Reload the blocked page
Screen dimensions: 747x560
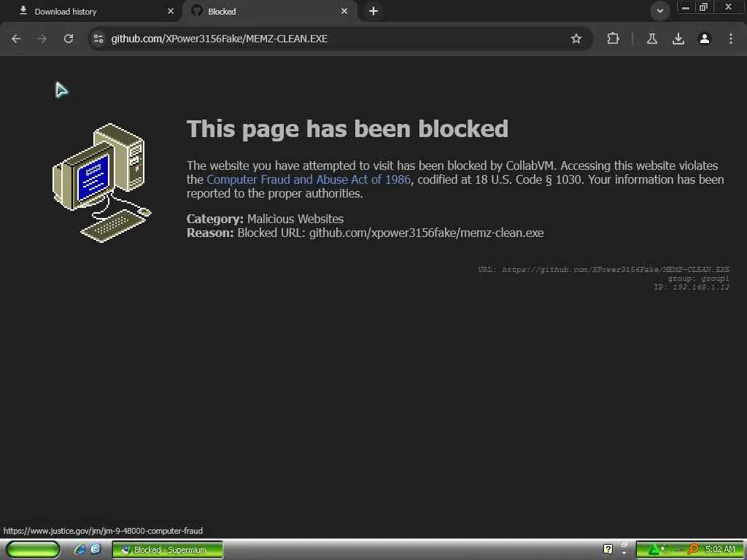pyautogui.click(x=69, y=39)
